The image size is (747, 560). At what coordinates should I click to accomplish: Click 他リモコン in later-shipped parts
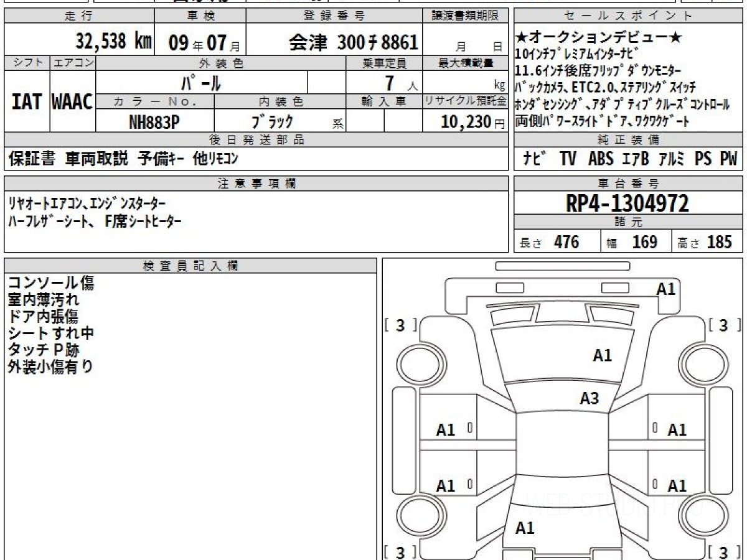[216, 159]
